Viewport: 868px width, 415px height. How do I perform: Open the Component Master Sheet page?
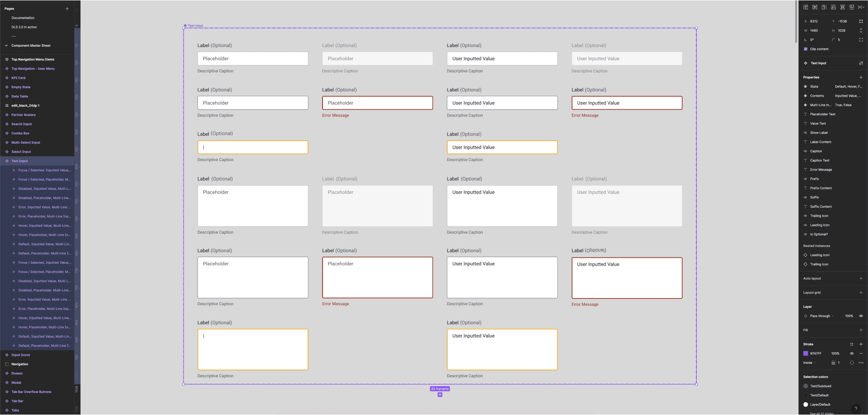[x=31, y=45]
